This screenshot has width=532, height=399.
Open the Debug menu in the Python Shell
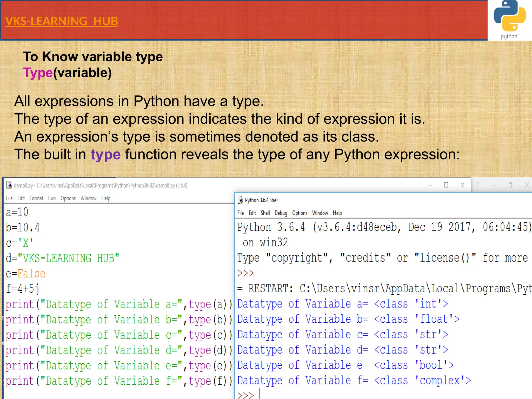point(281,213)
